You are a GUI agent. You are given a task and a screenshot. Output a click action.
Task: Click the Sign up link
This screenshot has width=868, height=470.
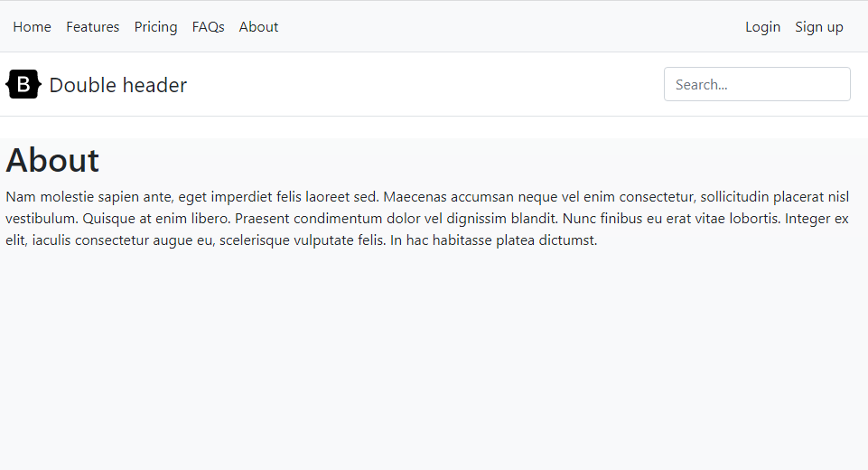click(818, 26)
